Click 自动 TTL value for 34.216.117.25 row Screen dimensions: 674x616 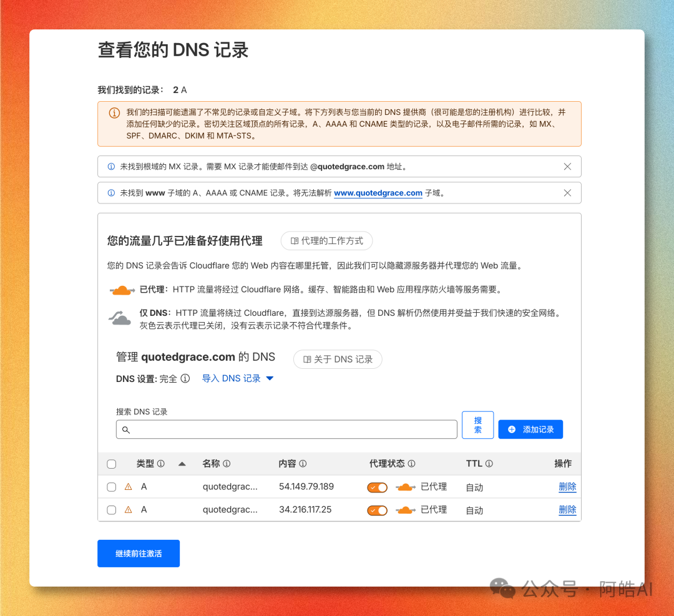pos(474,511)
